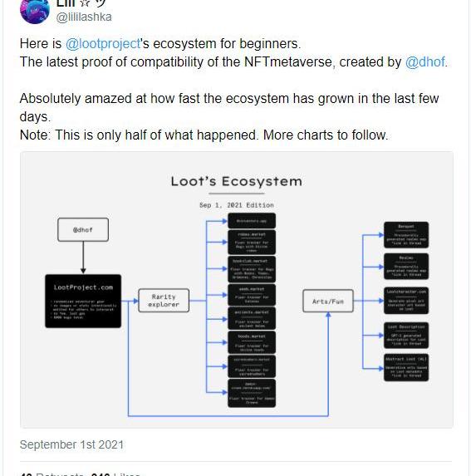Open the Loot's Ecosystem chart image title
The width and height of the screenshot is (471, 476).
tap(237, 182)
